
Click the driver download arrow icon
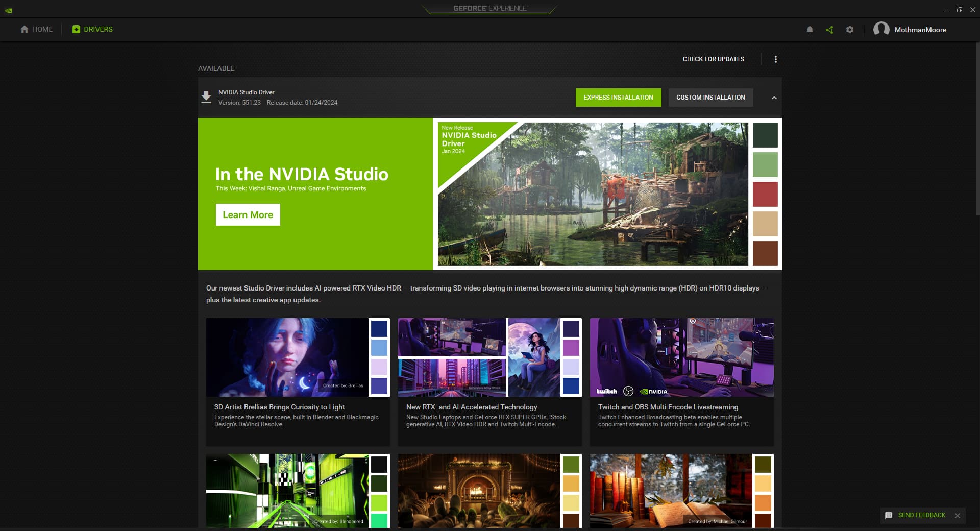[x=206, y=97]
